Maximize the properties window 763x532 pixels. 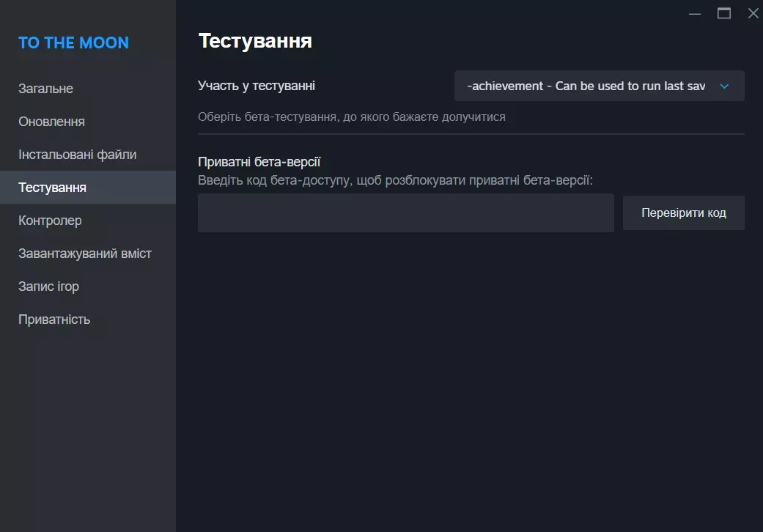point(724,13)
